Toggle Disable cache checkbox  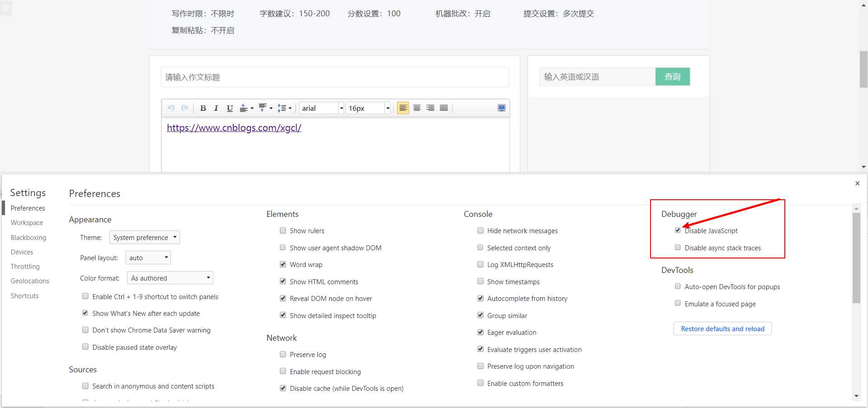(283, 388)
